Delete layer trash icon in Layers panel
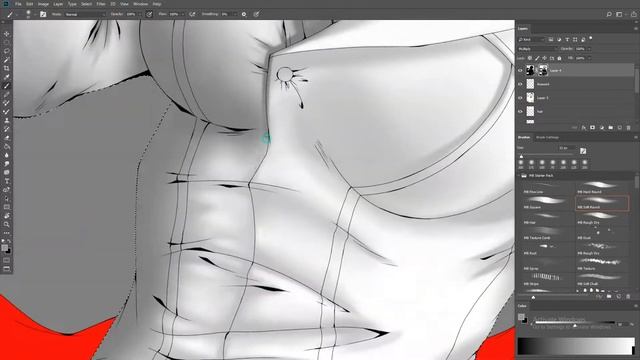Viewport: 640px width, 360px height. click(x=629, y=128)
